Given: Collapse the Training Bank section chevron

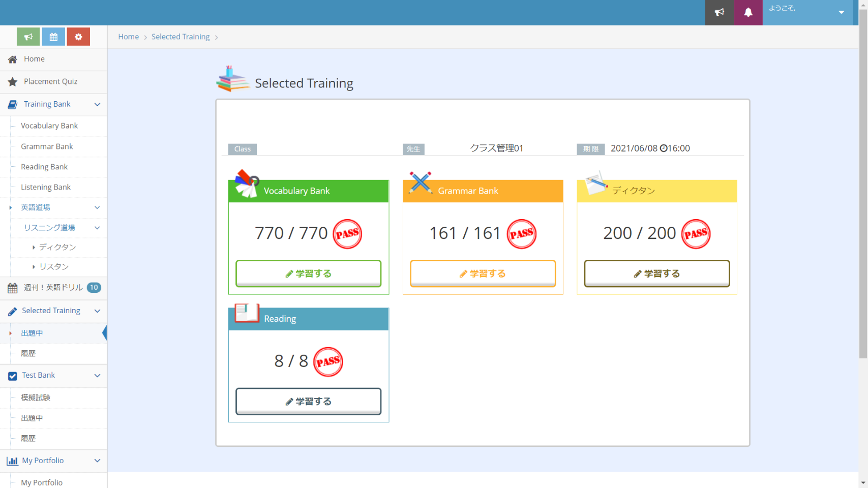Looking at the screenshot, I should (97, 104).
